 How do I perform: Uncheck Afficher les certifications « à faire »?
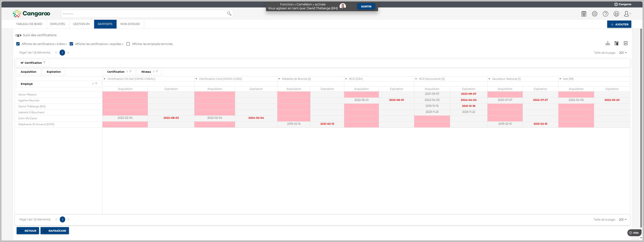[x=18, y=44]
